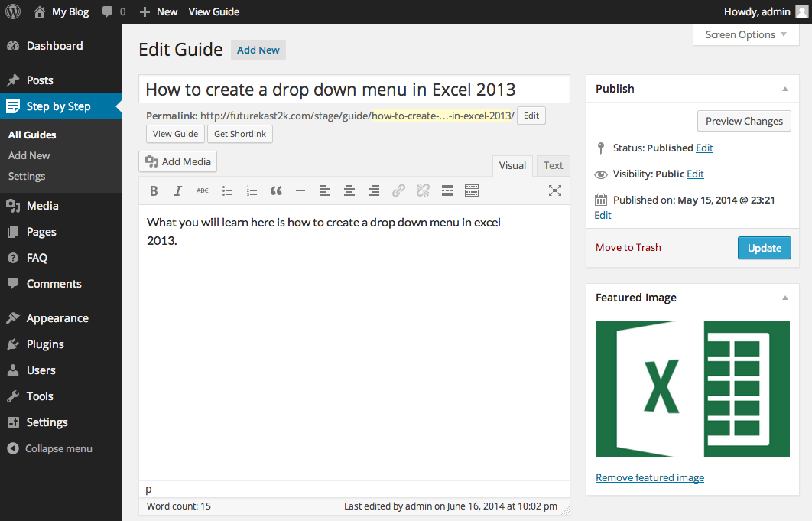Insert the Read More tag
This screenshot has height=521, width=812.
[447, 190]
